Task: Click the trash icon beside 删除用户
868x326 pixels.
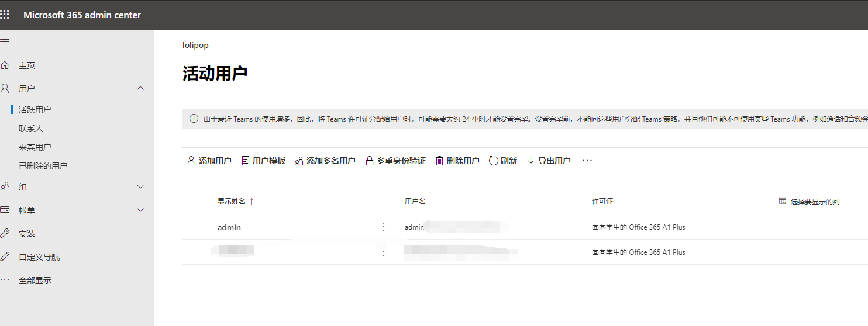Action: point(440,161)
